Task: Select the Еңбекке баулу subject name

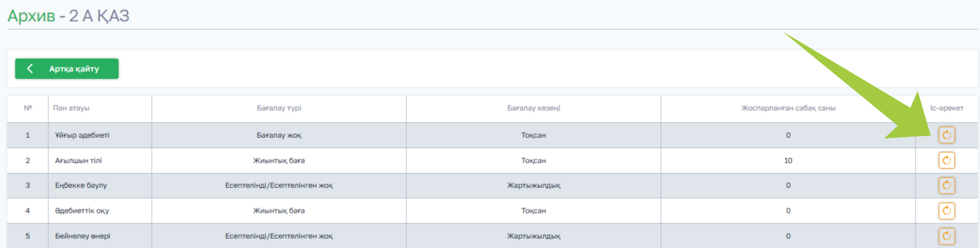Action: coord(81,186)
